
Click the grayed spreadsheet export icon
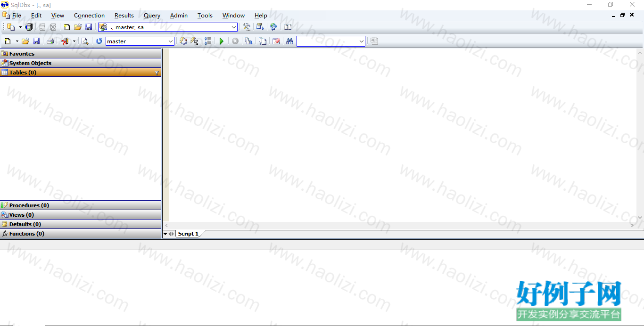click(374, 41)
